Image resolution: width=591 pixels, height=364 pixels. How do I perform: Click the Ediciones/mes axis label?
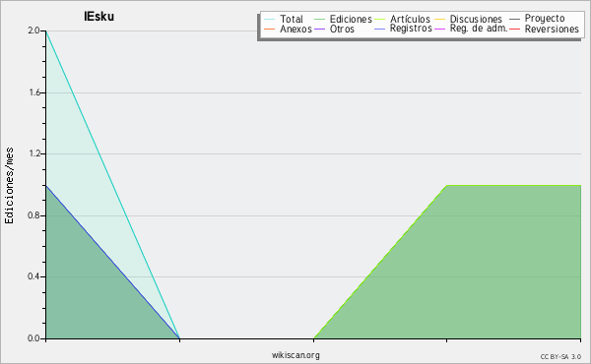[x=9, y=186]
